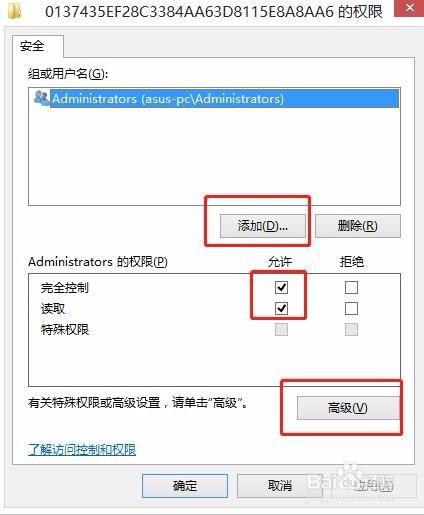Image resolution: width=424 pixels, height=515 pixels.
Task: Click the Administrators group user icon
Action: coord(41,98)
